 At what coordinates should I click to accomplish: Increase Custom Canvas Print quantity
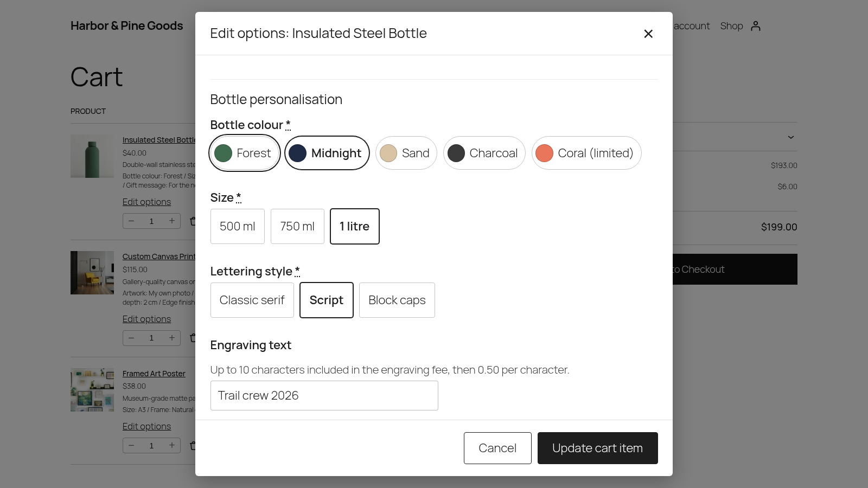[172, 338]
